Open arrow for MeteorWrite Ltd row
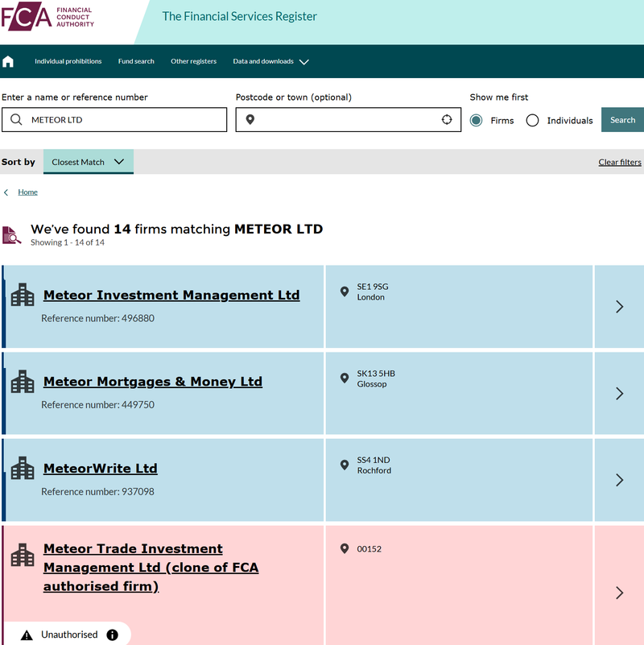Viewport: 644px width, 645px height. coord(619,480)
